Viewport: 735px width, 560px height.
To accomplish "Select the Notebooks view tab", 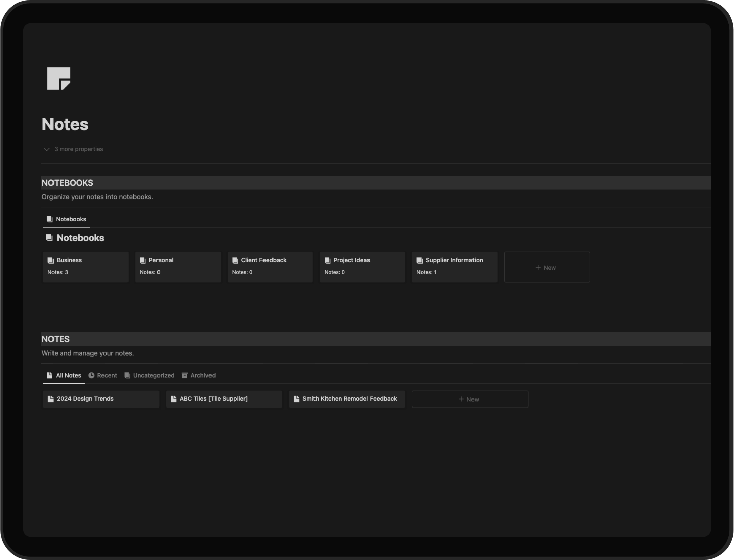I will point(66,219).
